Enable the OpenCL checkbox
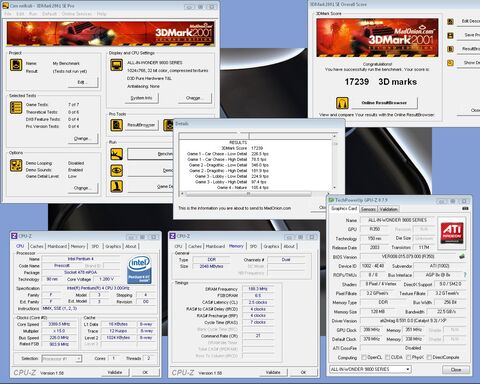The image size is (480, 384). pos(364,357)
